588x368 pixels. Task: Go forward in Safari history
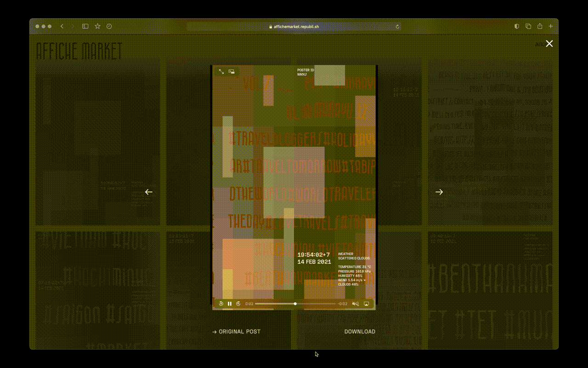pyautogui.click(x=73, y=27)
